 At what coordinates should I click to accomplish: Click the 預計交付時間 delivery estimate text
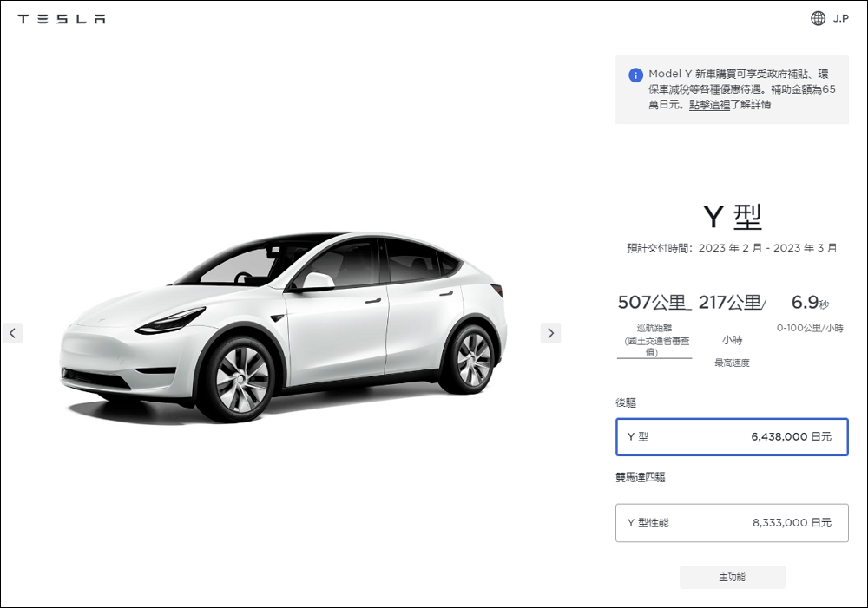coord(732,248)
